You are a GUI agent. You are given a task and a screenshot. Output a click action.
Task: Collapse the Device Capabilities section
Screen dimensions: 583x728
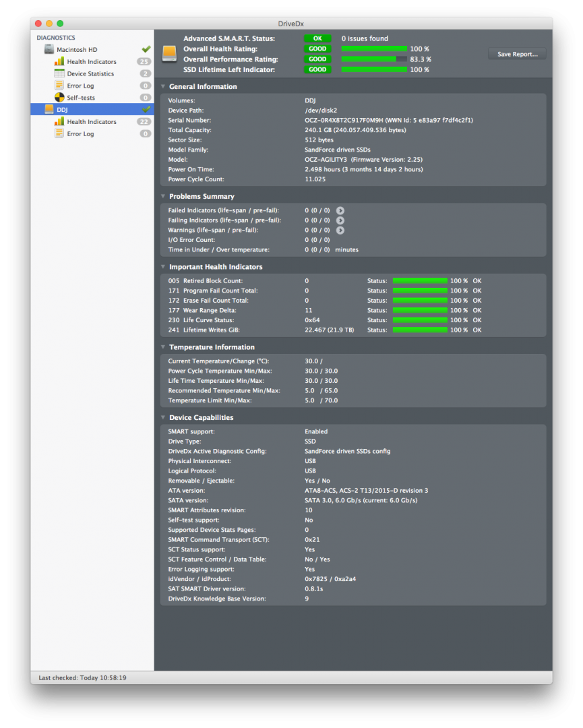point(163,418)
